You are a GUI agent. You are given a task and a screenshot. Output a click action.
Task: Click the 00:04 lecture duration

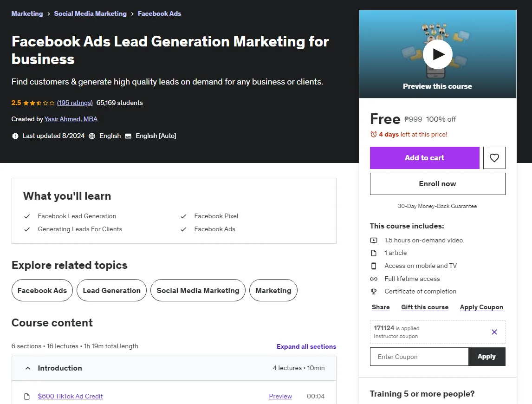point(316,396)
